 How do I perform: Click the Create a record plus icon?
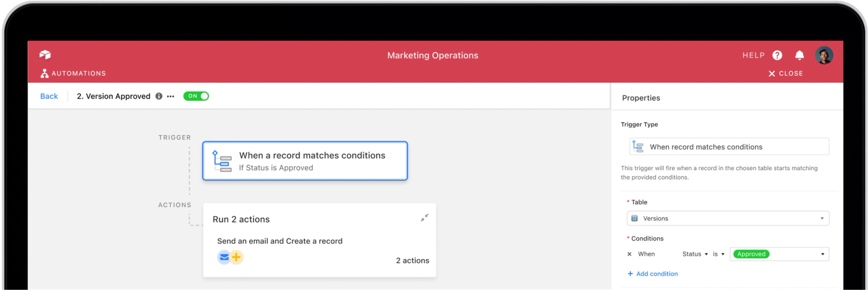(237, 257)
